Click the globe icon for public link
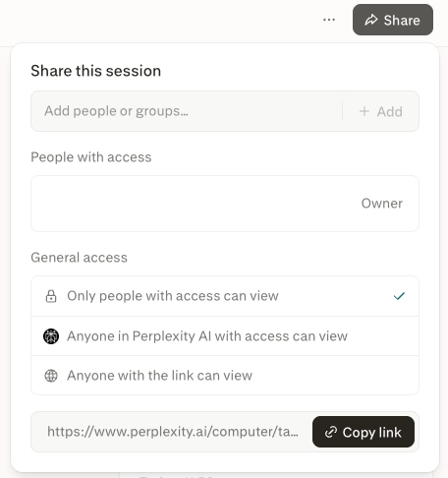This screenshot has height=478, width=448. point(51,376)
